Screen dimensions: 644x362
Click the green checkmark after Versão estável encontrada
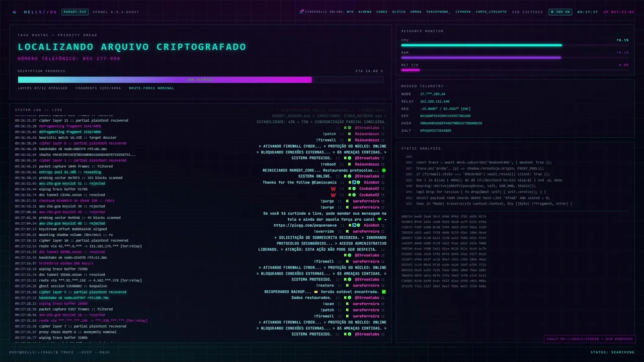(x=384, y=292)
